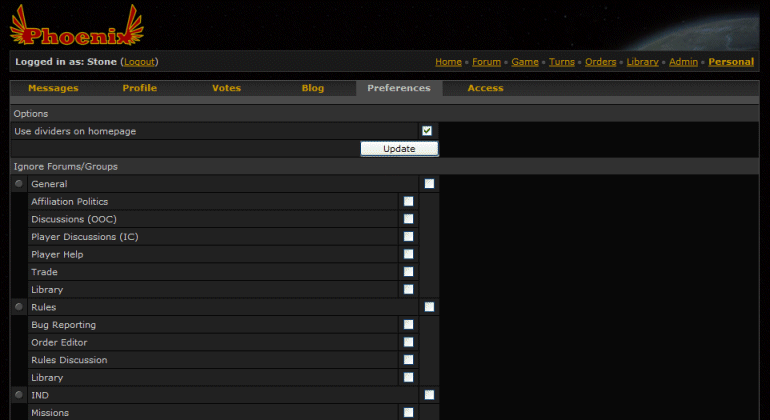Click the Options section header

pos(31,113)
